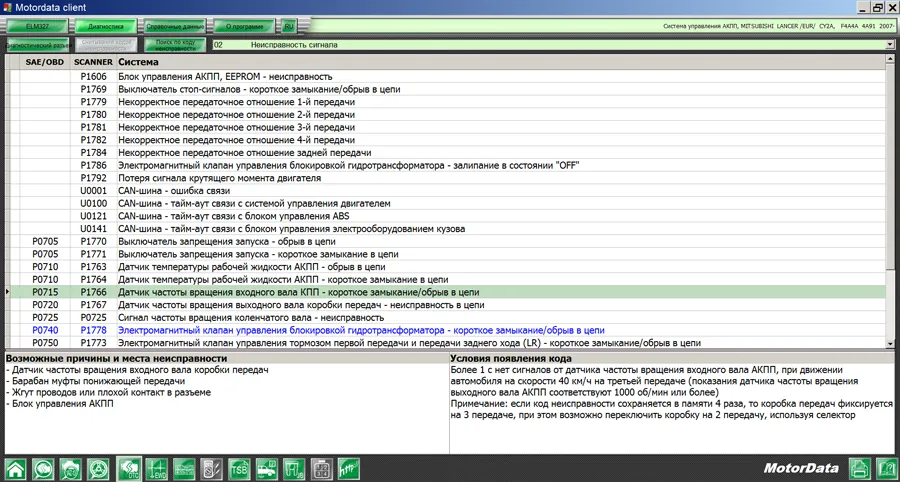Open the Home icon in bottom toolbar
This screenshot has width=900, height=482.
[x=15, y=469]
